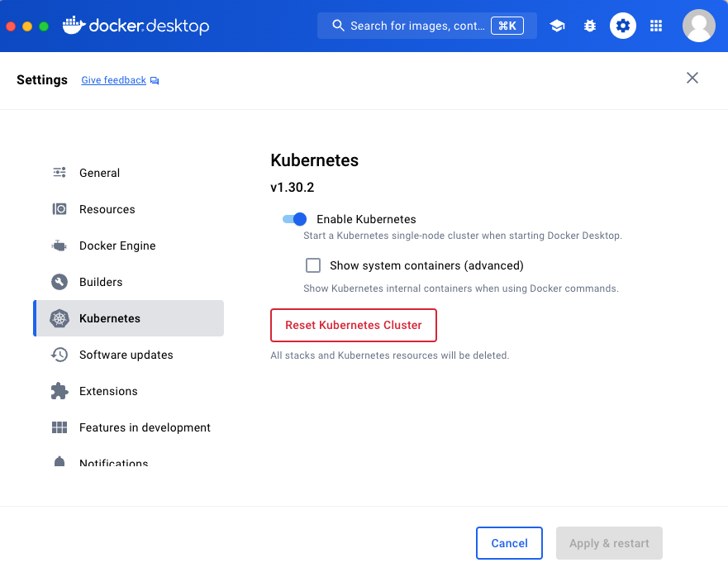The width and height of the screenshot is (728, 577).
Task: Click the Extensions puzzle piece icon
Action: click(59, 391)
